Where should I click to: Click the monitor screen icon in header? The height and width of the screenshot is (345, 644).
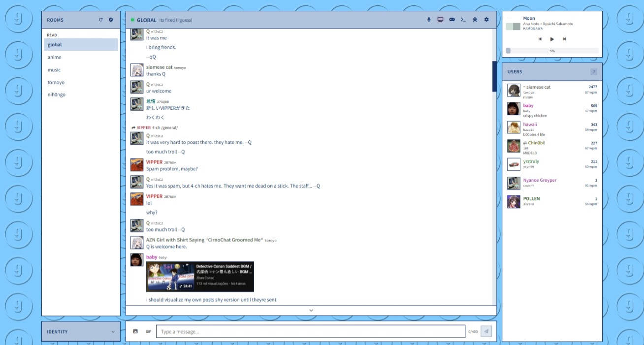click(440, 20)
